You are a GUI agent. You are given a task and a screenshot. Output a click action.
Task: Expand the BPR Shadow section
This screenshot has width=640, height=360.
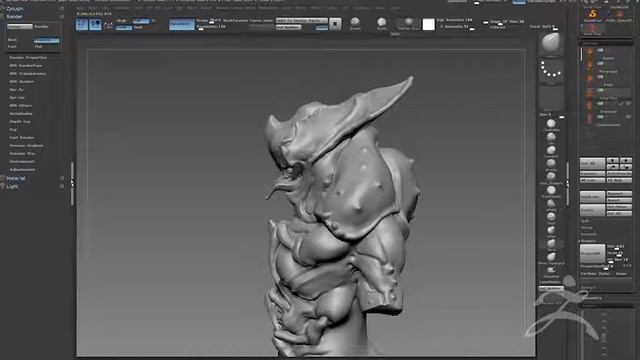22,82
